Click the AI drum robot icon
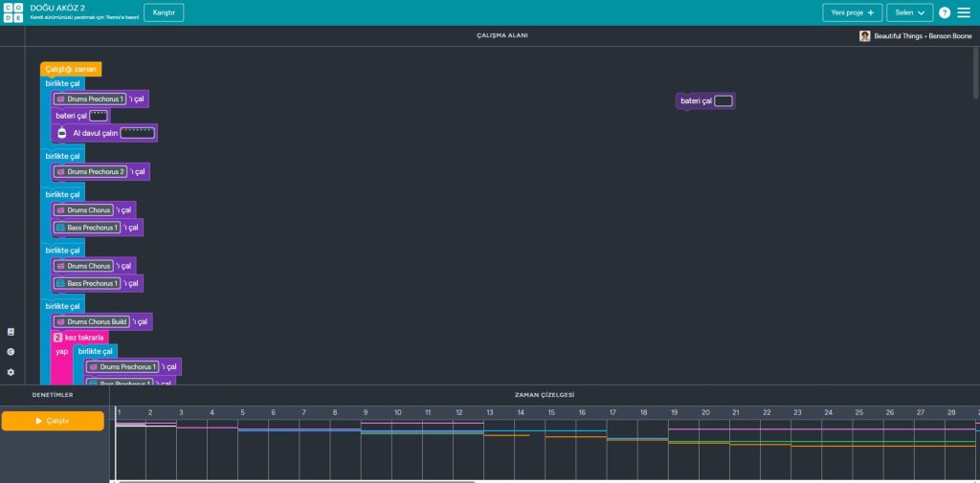This screenshot has width=980, height=483. click(x=62, y=133)
